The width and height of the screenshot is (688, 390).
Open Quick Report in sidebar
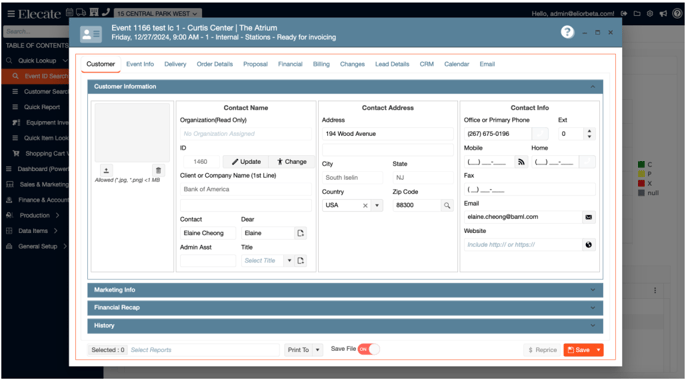coord(42,107)
